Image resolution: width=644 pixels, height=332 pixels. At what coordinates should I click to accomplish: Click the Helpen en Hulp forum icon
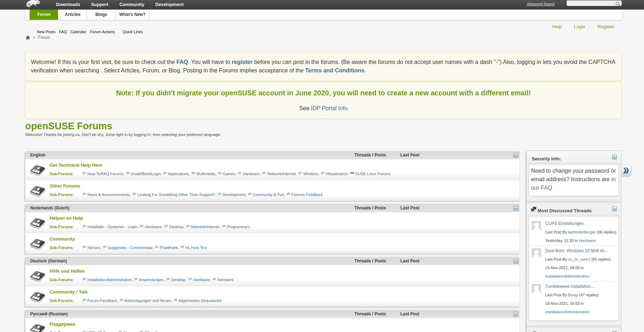[37, 223]
